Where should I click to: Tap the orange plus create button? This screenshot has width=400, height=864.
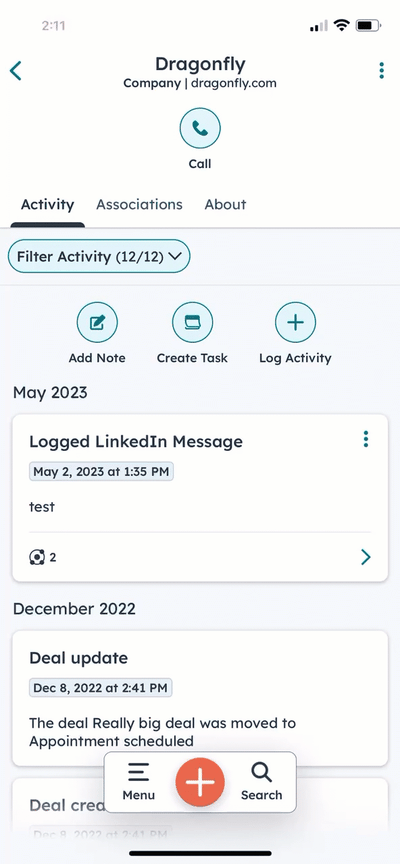(x=200, y=782)
